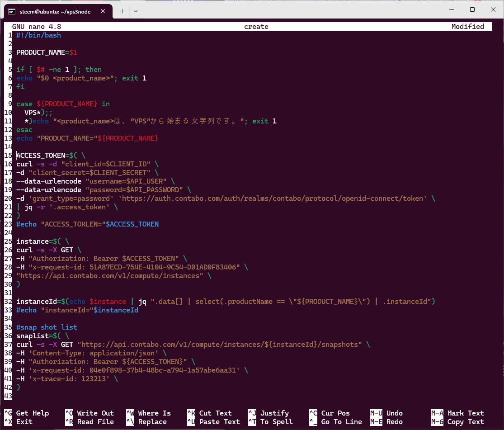Image resolution: width=504 pixels, height=430 pixels.
Task: Close the terminal window
Action: (493, 9)
